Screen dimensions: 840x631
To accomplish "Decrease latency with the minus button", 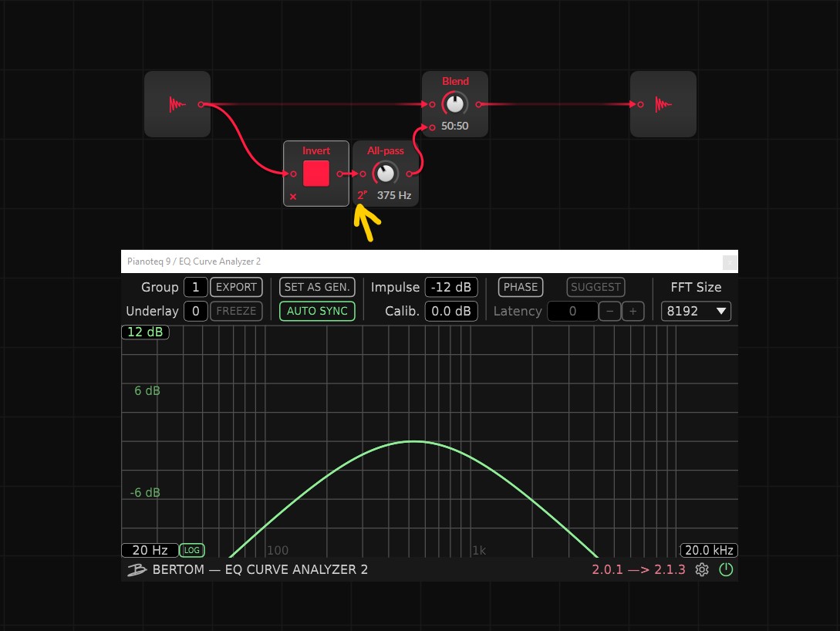I will (x=609, y=311).
